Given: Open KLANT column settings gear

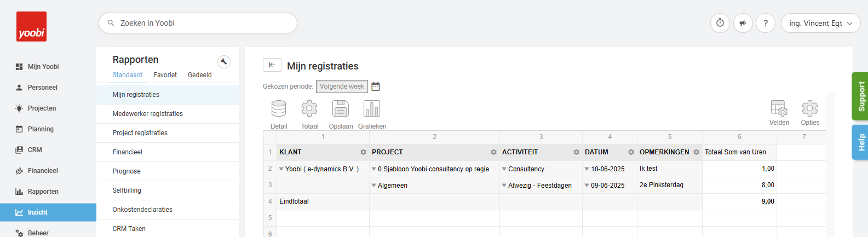Looking at the screenshot, I should coord(363,152).
